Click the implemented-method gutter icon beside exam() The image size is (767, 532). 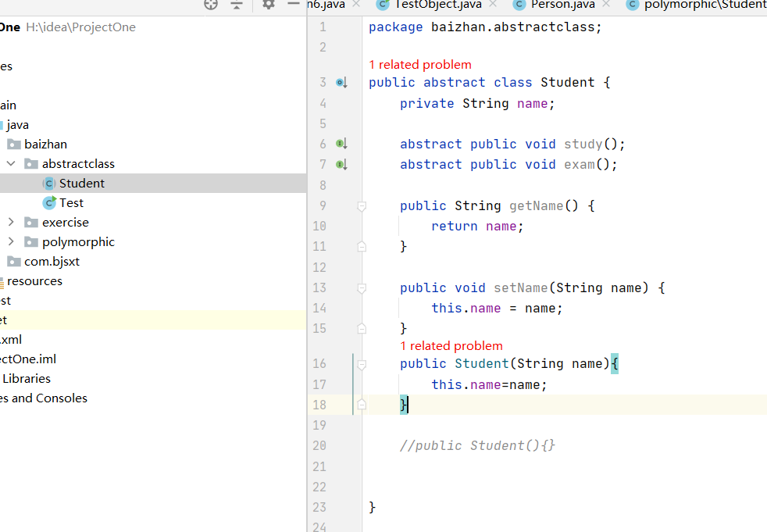click(x=341, y=165)
